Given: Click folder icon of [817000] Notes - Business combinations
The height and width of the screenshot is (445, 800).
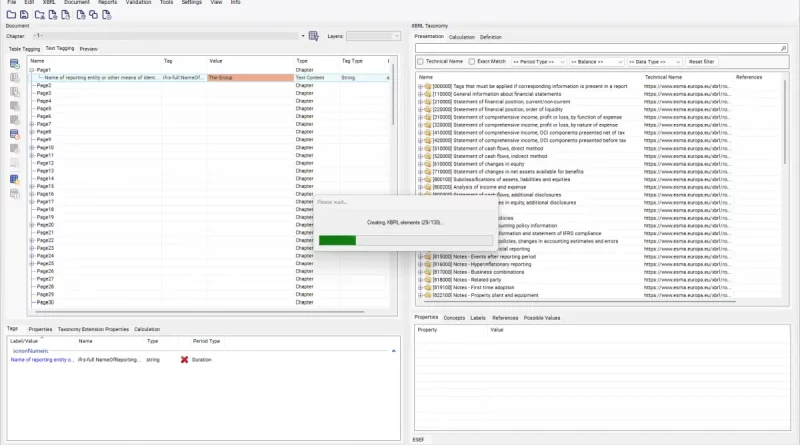Looking at the screenshot, I should point(428,272).
